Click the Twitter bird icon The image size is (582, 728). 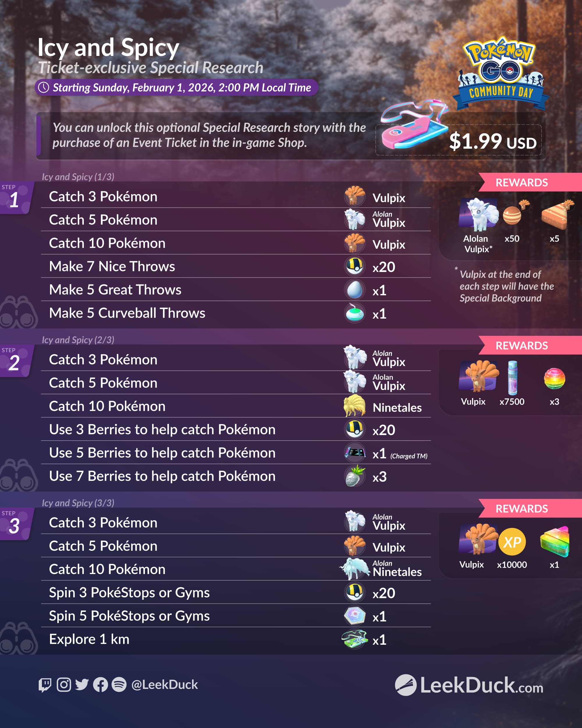(x=82, y=684)
